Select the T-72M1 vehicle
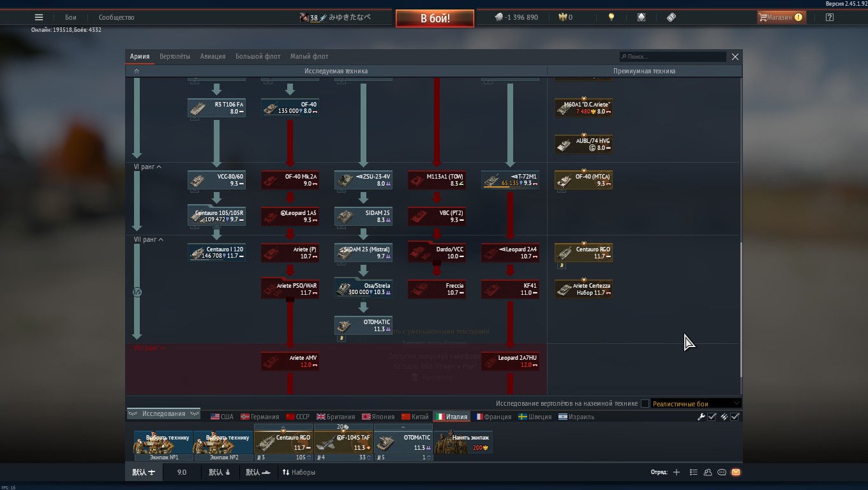The width and height of the screenshot is (868, 490). pos(510,180)
